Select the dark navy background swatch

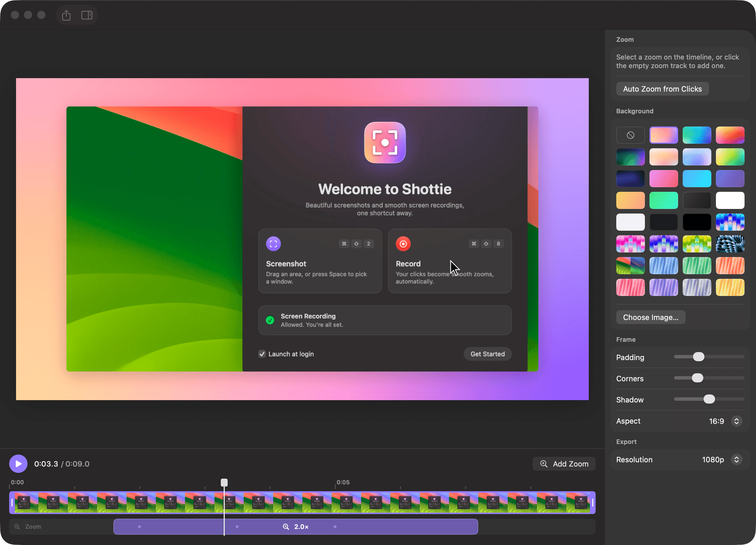pos(630,179)
